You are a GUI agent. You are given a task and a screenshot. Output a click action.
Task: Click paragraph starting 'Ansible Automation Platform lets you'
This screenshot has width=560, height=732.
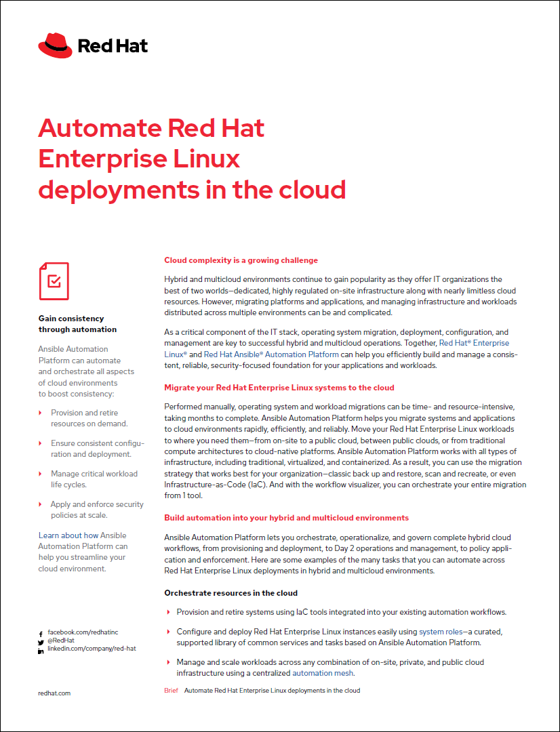[x=338, y=554]
